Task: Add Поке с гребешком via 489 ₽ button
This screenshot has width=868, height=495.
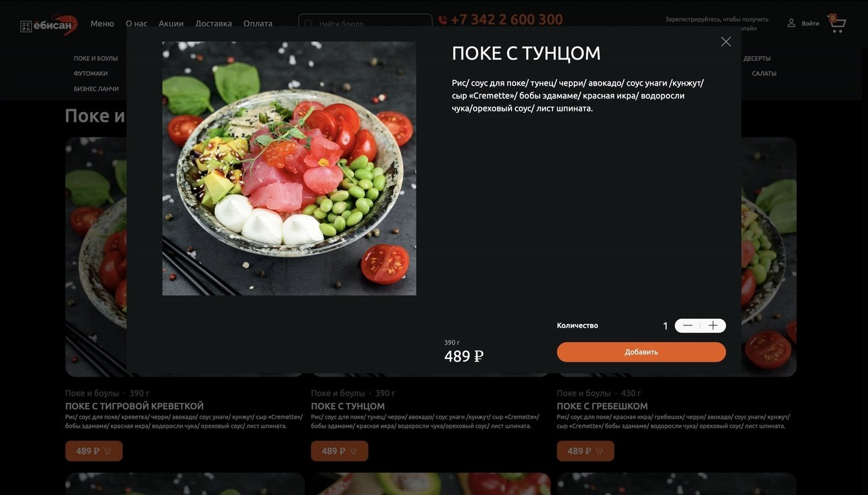Action: (x=586, y=451)
